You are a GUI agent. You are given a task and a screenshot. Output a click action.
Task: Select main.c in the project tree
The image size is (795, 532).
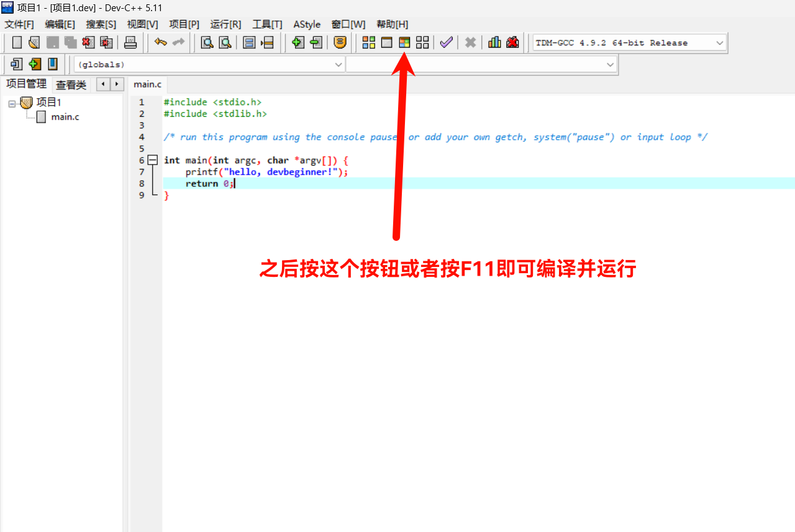coord(65,117)
